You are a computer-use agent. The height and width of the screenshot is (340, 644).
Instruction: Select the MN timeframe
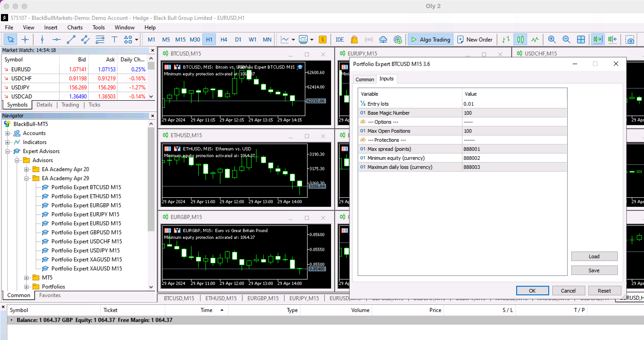267,40
